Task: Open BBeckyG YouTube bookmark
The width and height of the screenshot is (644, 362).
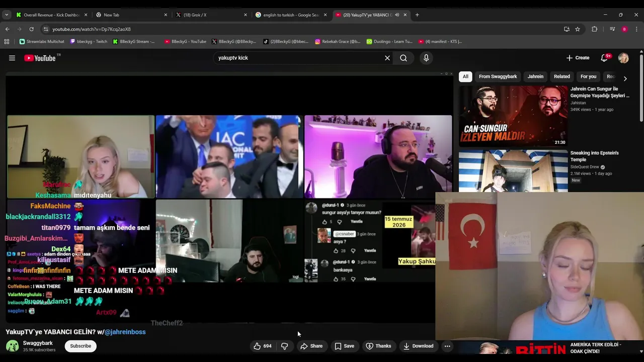Action: 185,42
